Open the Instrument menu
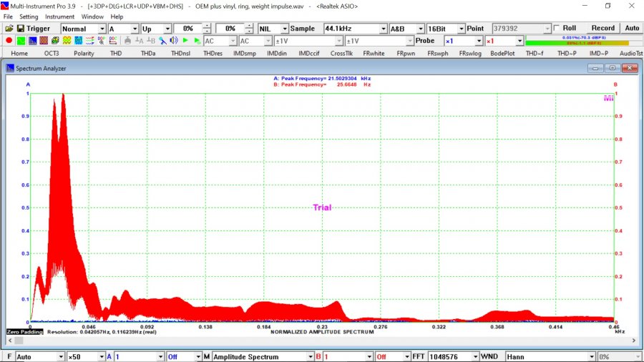644x362 pixels. 59,16
